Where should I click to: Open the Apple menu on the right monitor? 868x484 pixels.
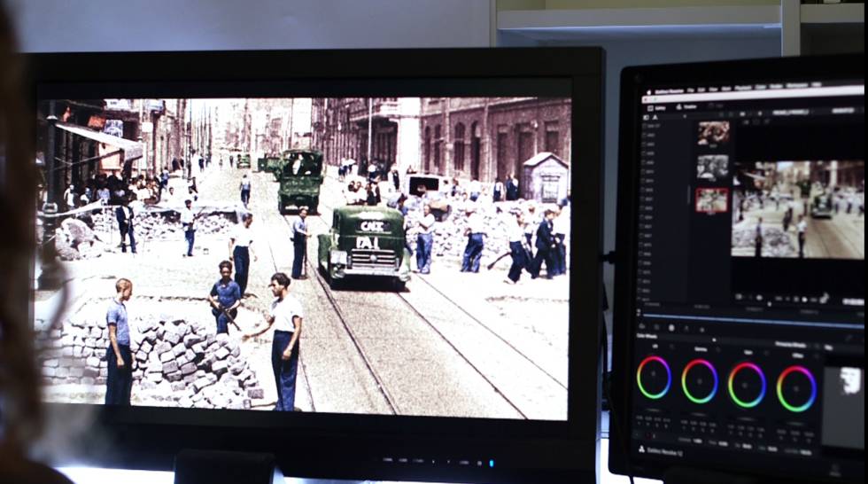click(x=648, y=92)
